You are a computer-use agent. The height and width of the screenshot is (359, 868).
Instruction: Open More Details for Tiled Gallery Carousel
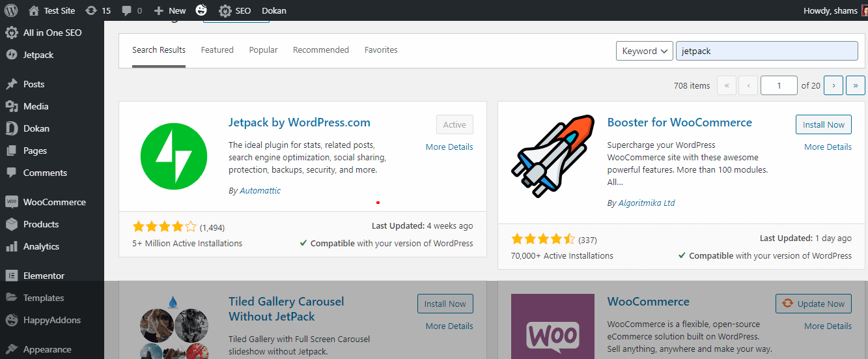(449, 326)
